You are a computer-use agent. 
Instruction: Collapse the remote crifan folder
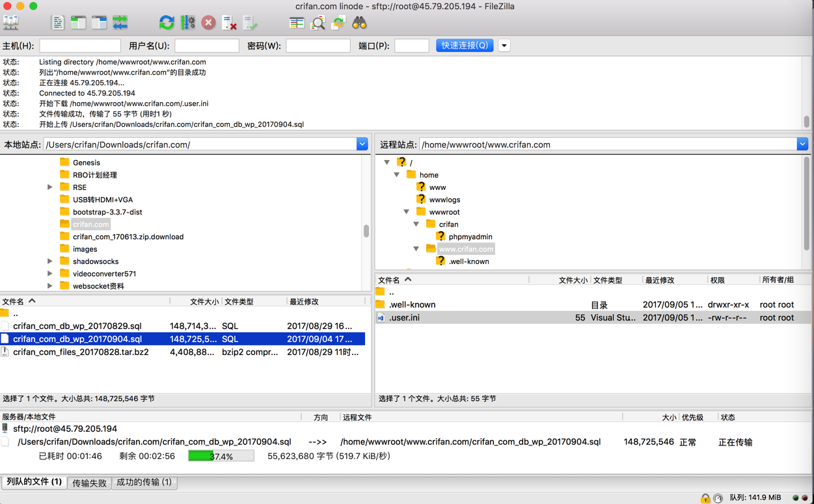click(416, 224)
